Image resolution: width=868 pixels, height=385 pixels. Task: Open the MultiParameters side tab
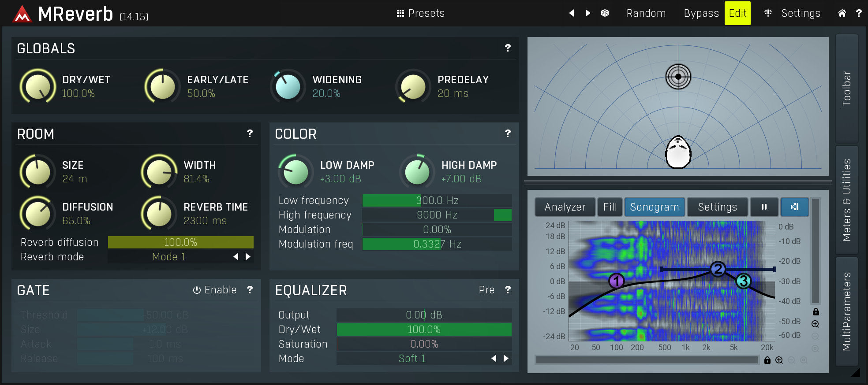click(x=846, y=311)
